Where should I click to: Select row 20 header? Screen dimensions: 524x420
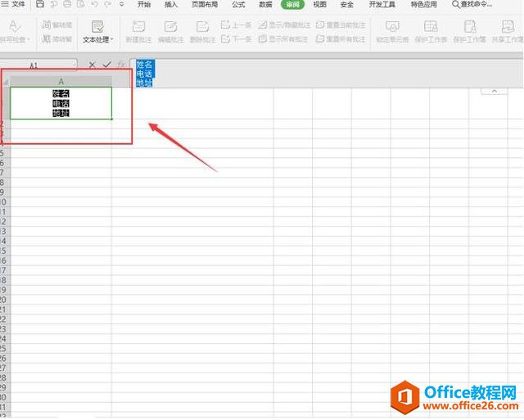pyautogui.click(x=4, y=300)
